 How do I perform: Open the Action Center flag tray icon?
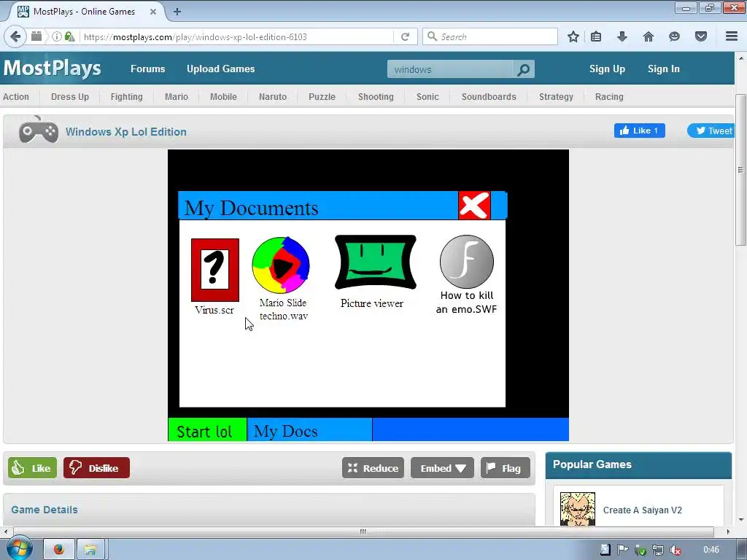coord(622,550)
